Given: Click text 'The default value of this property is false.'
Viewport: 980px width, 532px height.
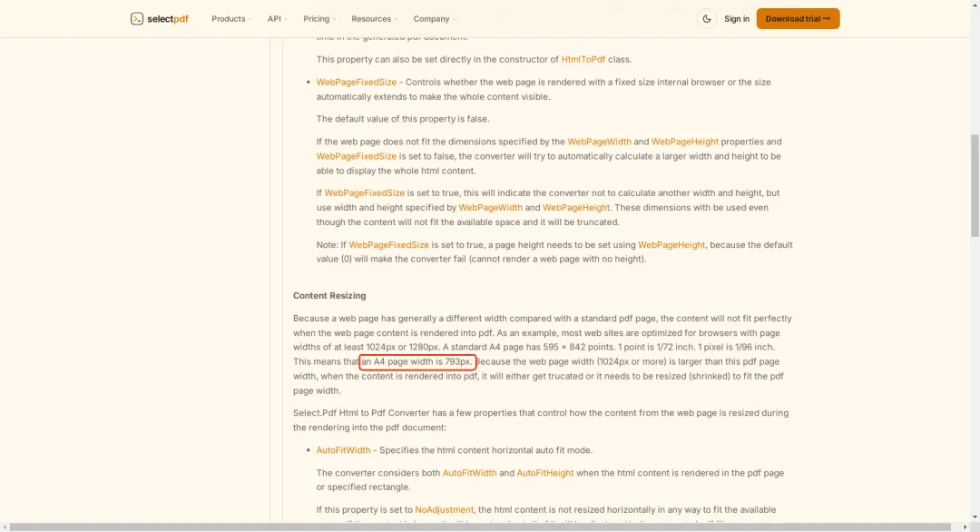Looking at the screenshot, I should point(403,119).
